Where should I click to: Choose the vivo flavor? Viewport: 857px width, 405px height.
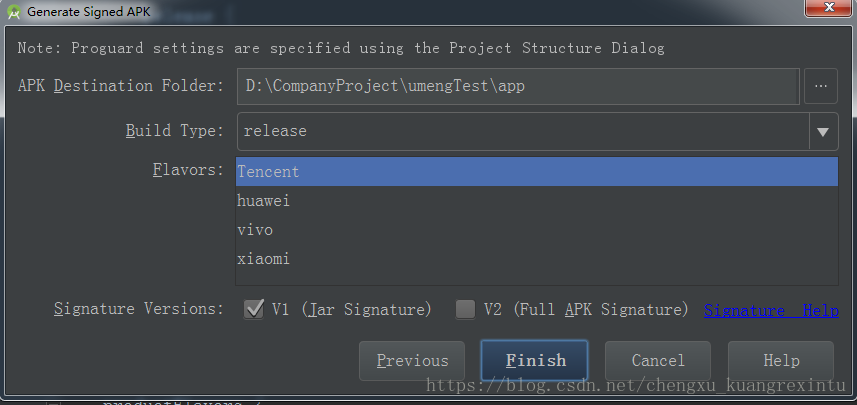pos(537,230)
